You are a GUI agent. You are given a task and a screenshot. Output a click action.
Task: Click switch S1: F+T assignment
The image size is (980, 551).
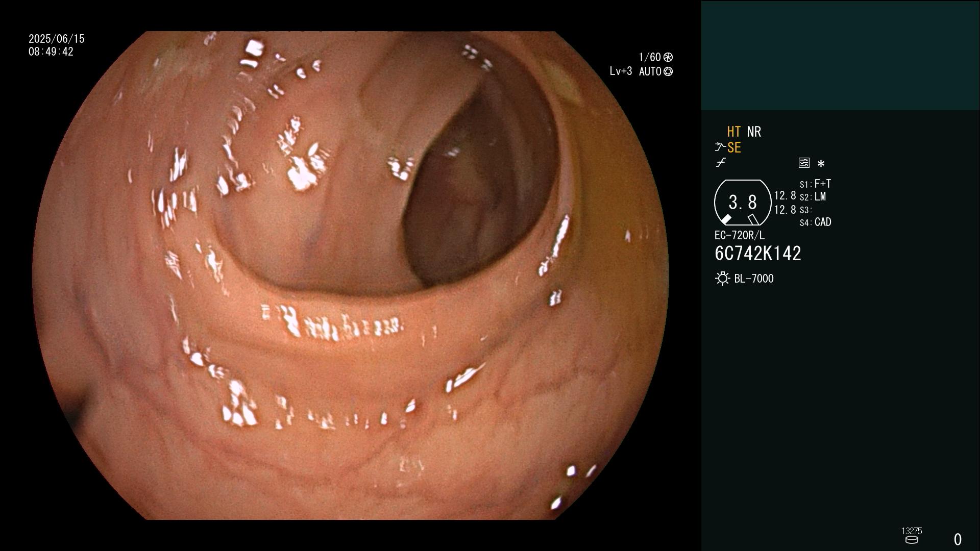click(x=815, y=184)
